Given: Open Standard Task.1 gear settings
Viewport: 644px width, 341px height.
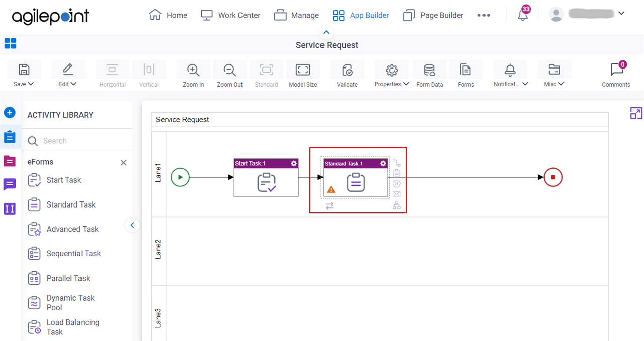Looking at the screenshot, I should tap(383, 163).
